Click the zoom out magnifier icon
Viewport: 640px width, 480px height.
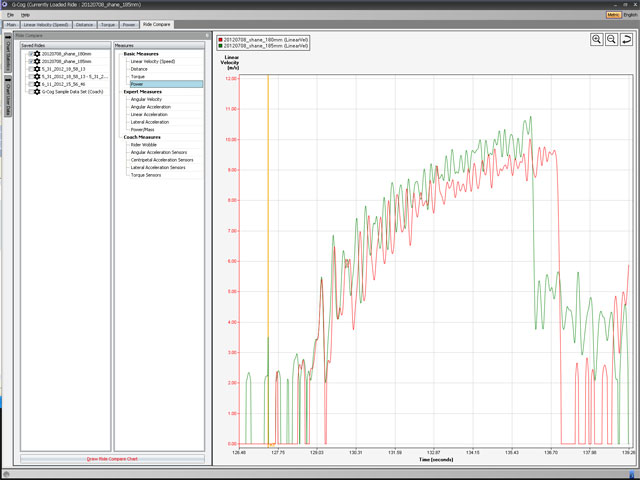pyautogui.click(x=611, y=39)
